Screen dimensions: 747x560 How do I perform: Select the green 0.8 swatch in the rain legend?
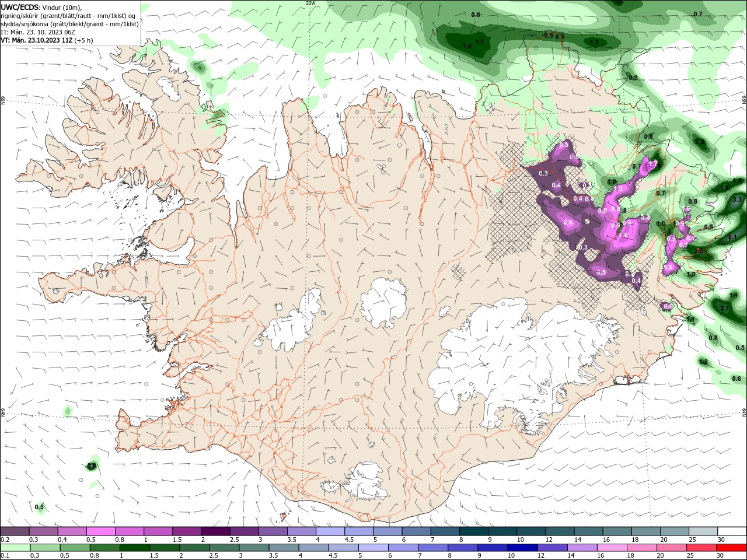104,548
